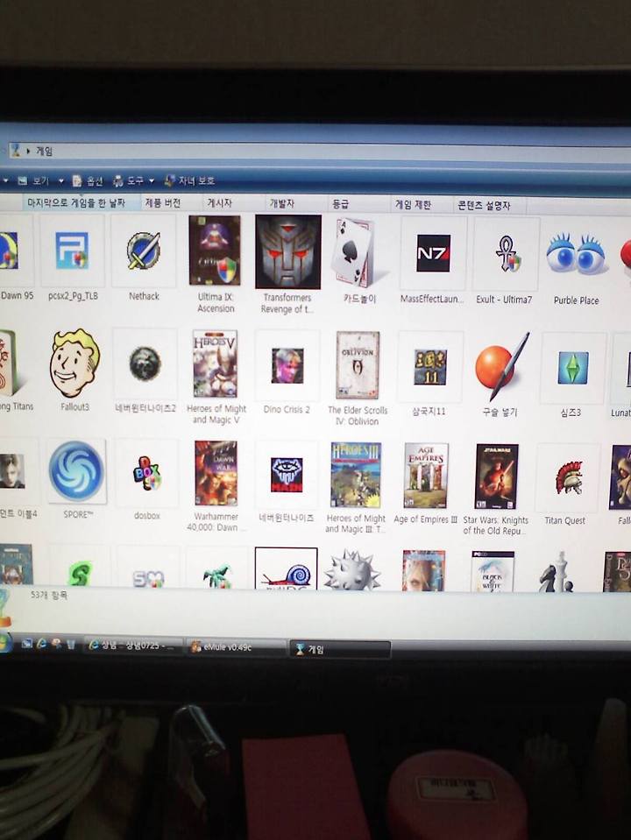Click the 게임 breadcrumb in address bar
The width and height of the screenshot is (631, 840).
point(45,151)
